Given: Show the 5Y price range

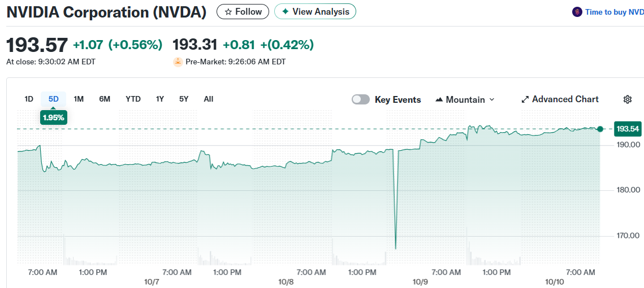Looking at the screenshot, I should (x=184, y=99).
